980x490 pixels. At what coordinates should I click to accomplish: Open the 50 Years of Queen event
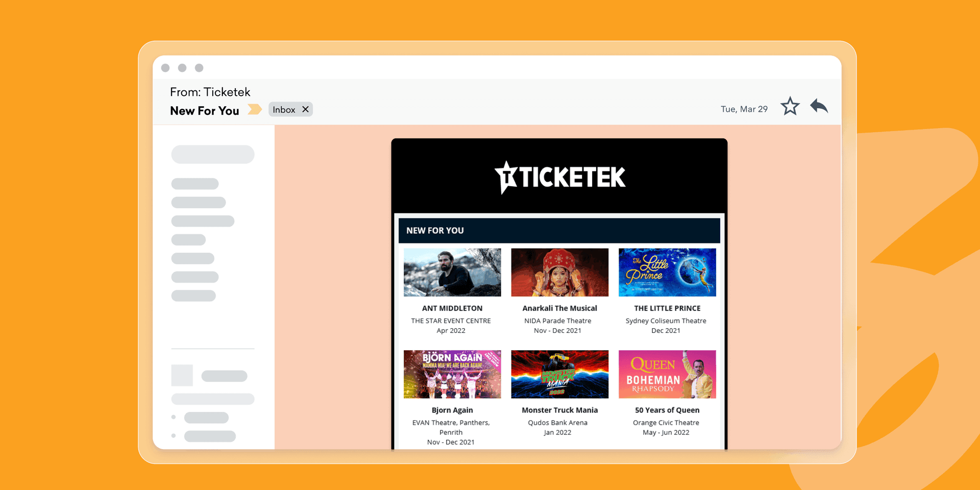tap(667, 374)
